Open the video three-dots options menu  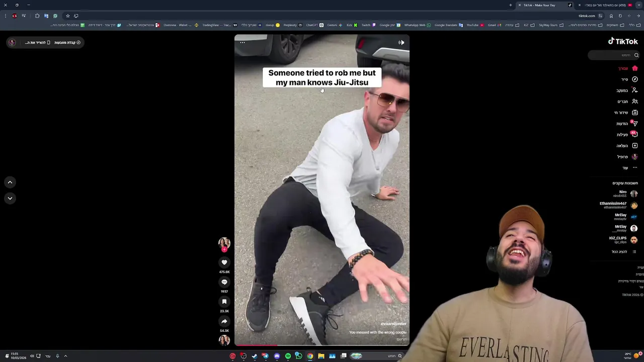[243, 43]
